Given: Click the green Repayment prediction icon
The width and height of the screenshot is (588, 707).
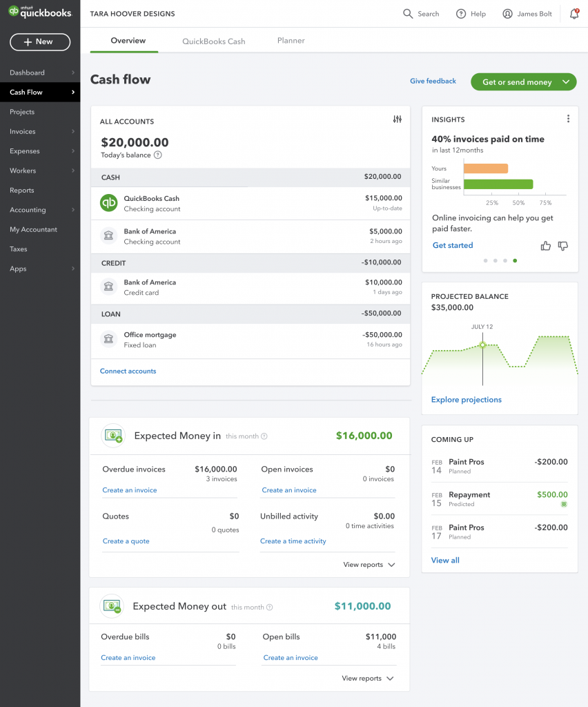Looking at the screenshot, I should (564, 505).
